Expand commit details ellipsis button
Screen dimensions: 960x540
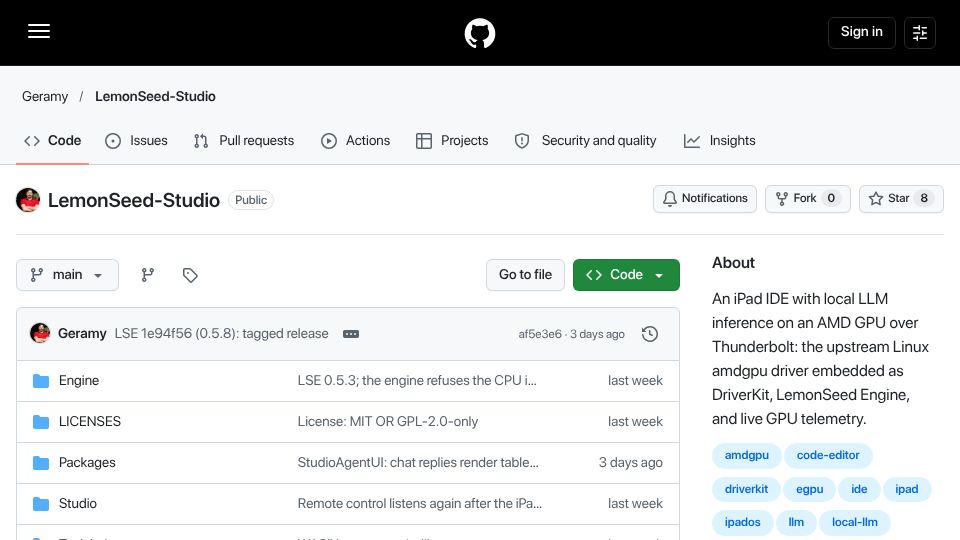[x=351, y=334]
